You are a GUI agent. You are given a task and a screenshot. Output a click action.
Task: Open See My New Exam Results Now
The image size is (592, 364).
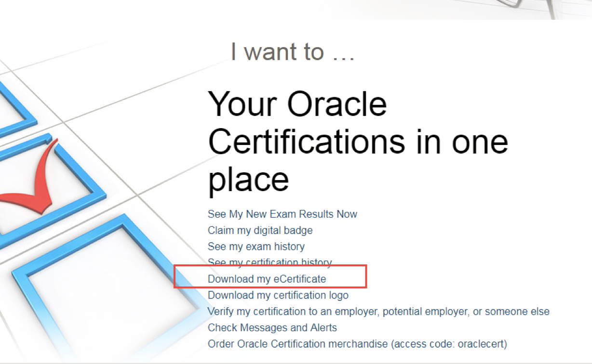[x=283, y=214]
